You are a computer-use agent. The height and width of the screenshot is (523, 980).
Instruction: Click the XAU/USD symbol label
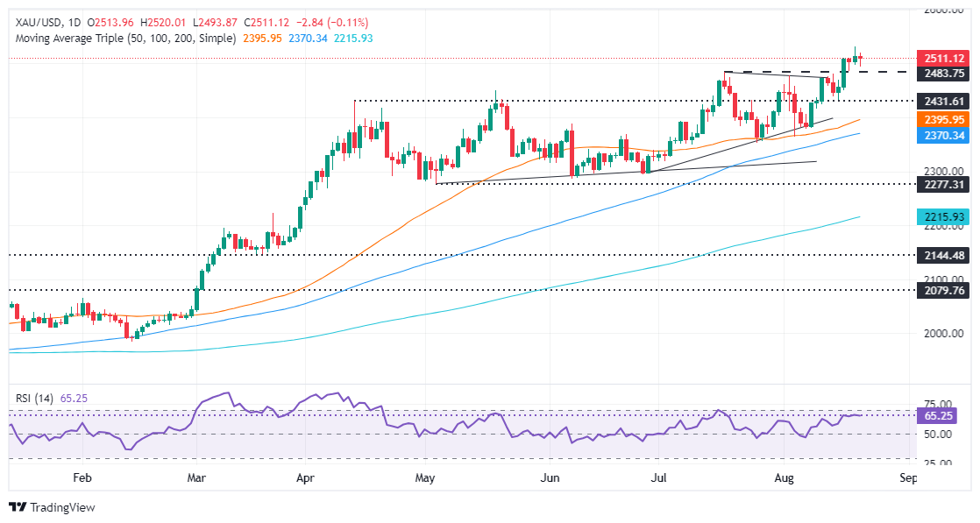[39, 23]
